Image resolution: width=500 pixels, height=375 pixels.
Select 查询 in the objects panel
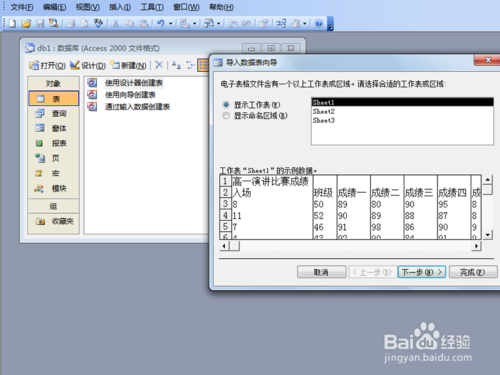54,114
